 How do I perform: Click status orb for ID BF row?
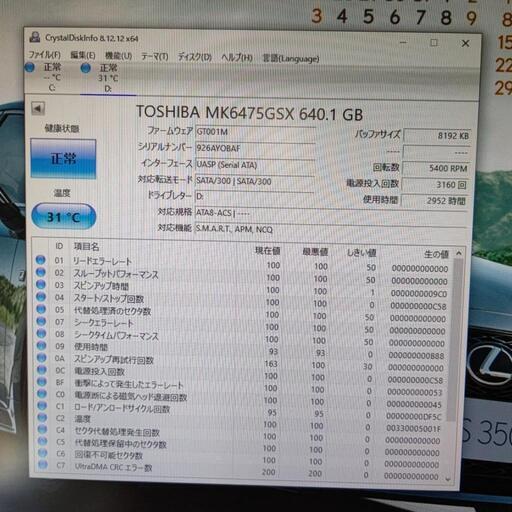[x=42, y=381]
